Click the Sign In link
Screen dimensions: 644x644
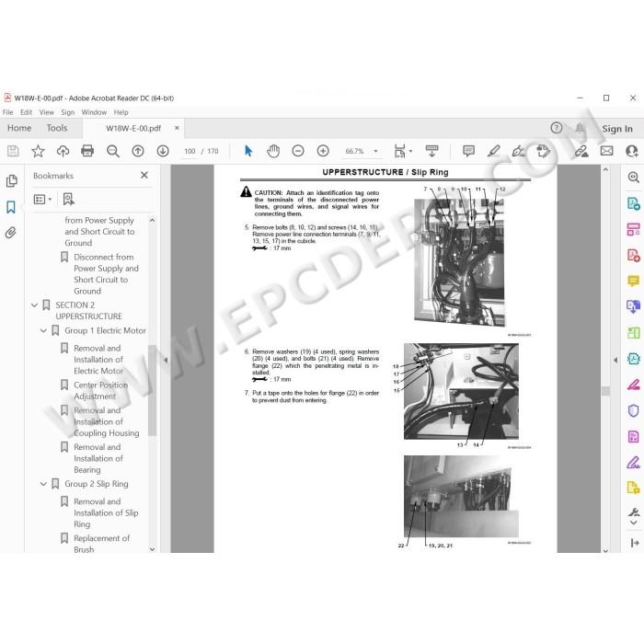point(617,129)
